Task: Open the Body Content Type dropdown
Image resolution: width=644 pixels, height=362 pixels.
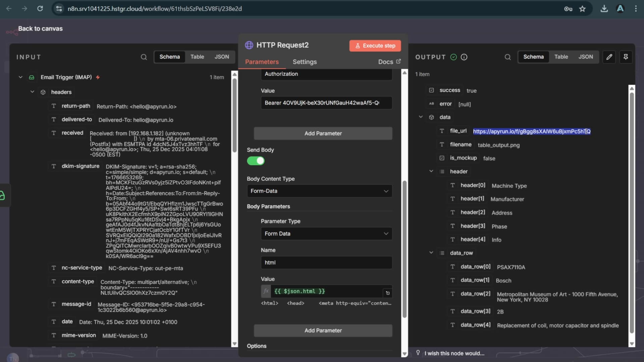Action: pyautogui.click(x=319, y=191)
